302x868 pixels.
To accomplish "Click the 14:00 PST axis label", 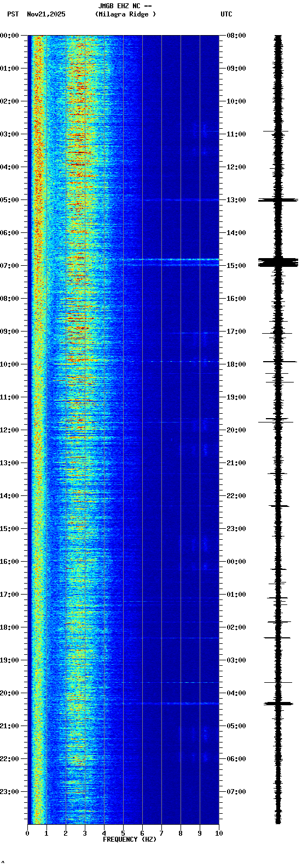I will click(x=10, y=496).
